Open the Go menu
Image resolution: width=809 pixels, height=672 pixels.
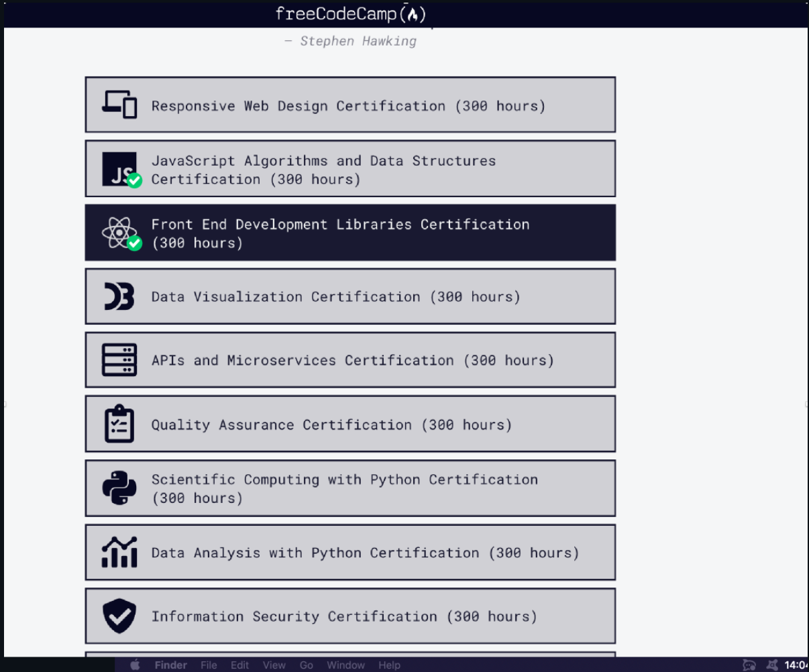click(307, 665)
